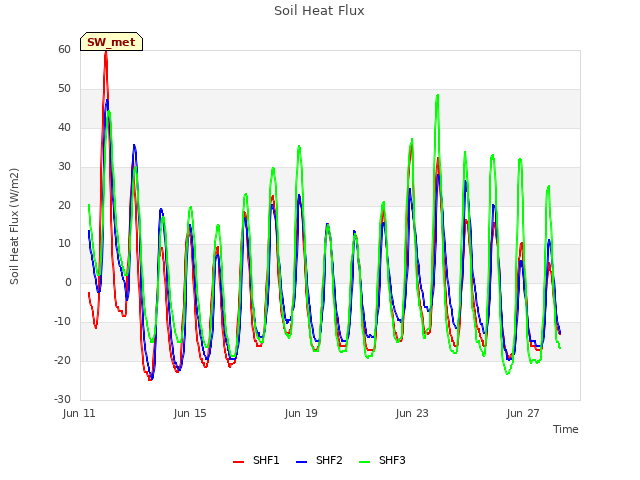The height and width of the screenshot is (480, 640).
Task: Toggle the SHF3 series in the legend
Action: tap(382, 460)
